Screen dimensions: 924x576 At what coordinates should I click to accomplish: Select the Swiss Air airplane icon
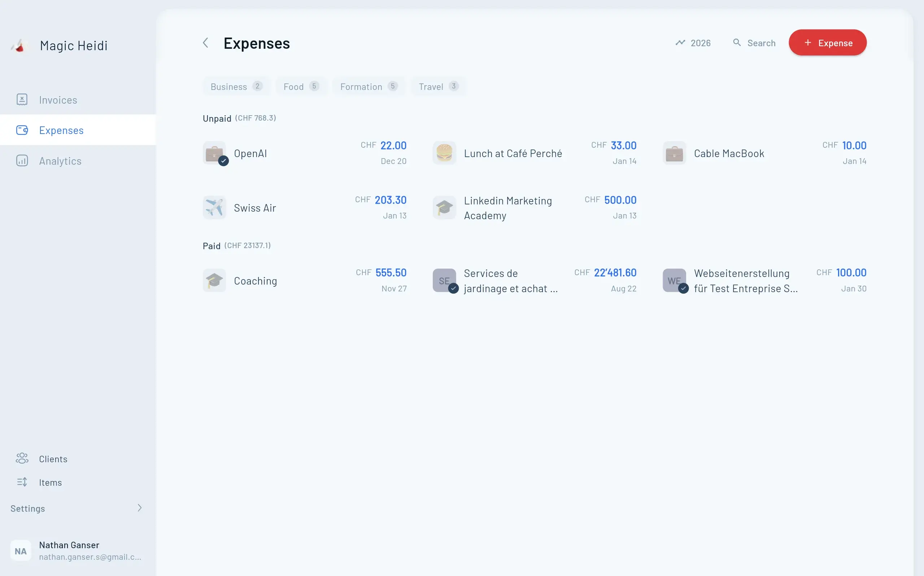(x=214, y=207)
